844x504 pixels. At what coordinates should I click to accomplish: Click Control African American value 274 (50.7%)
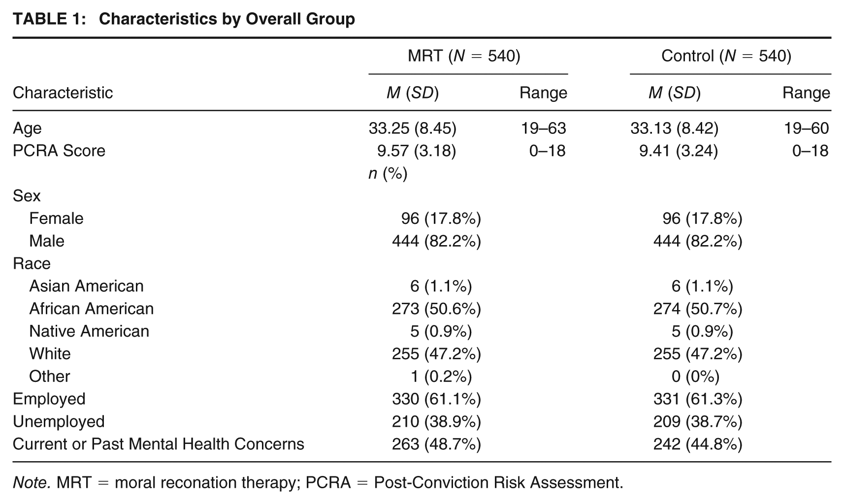698,309
